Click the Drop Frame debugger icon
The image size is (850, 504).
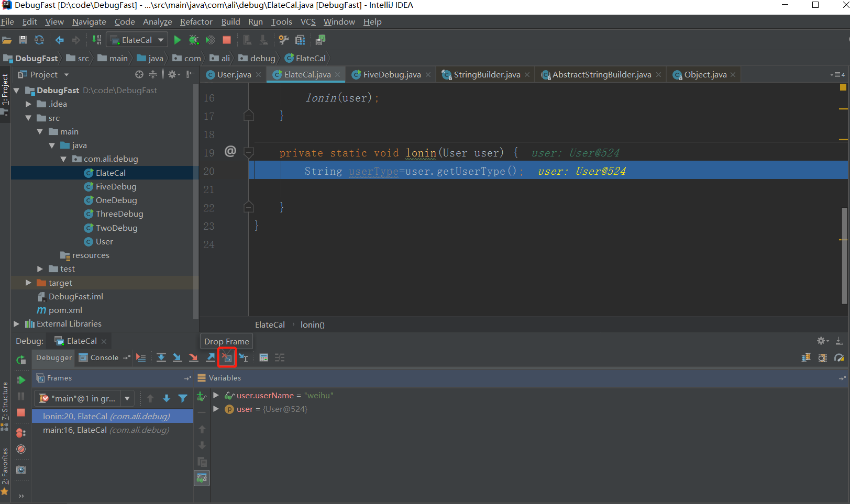coord(227,358)
